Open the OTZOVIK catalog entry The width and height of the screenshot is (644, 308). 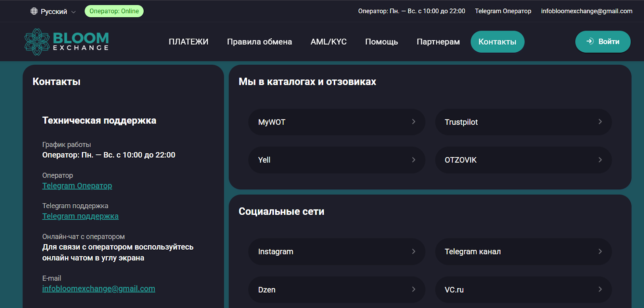pyautogui.click(x=523, y=160)
